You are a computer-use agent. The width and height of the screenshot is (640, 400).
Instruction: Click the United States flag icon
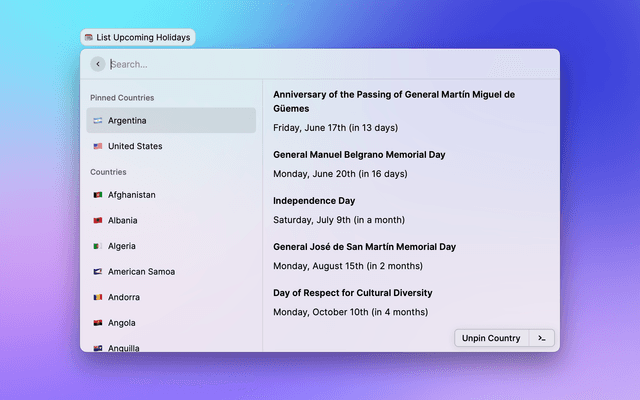click(x=98, y=146)
